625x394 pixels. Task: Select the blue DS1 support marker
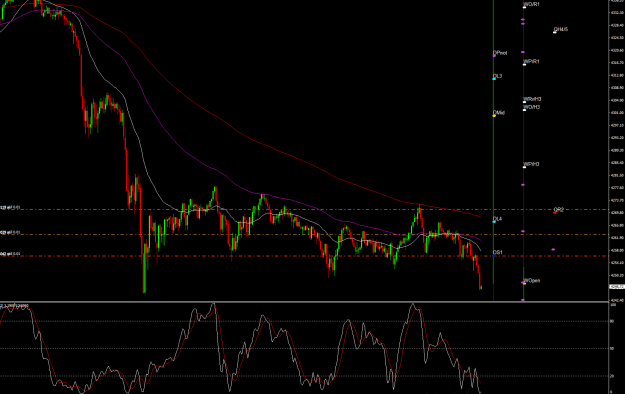pyautogui.click(x=494, y=255)
